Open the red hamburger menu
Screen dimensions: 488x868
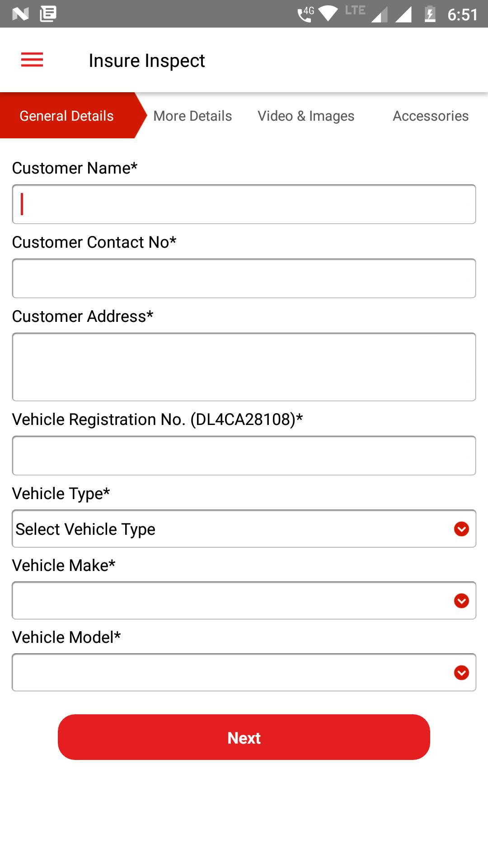coord(32,60)
